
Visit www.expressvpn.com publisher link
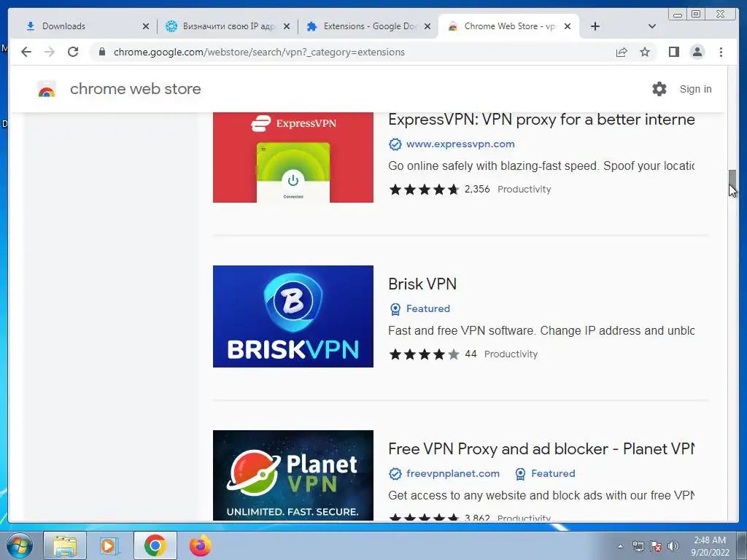pyautogui.click(x=460, y=144)
